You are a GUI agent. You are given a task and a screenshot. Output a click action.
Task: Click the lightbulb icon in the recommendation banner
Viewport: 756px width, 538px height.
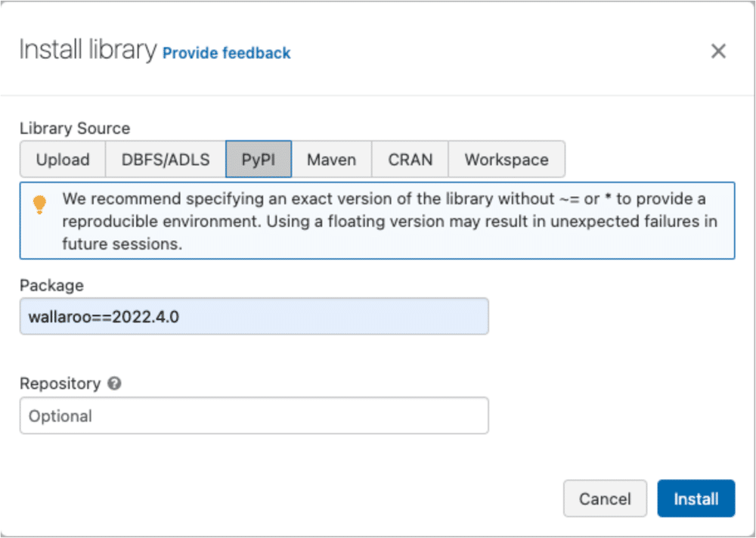tap(40, 204)
